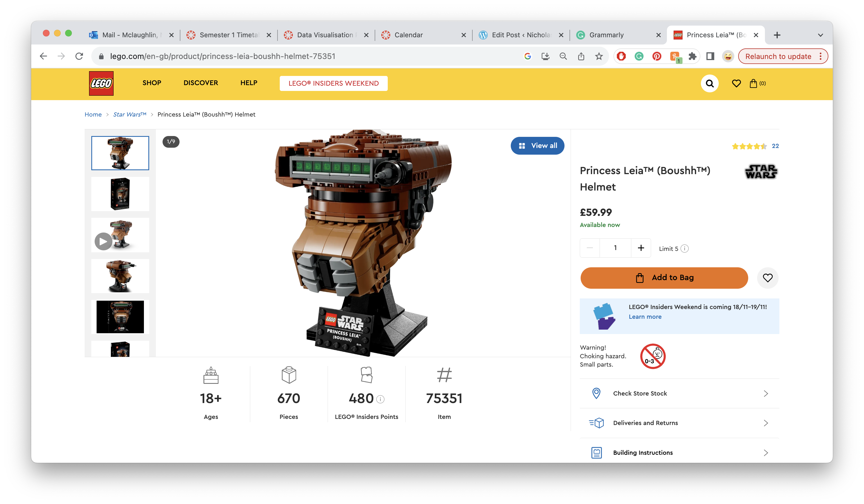Increase quantity with plus button
This screenshot has width=864, height=504.
pos(641,248)
